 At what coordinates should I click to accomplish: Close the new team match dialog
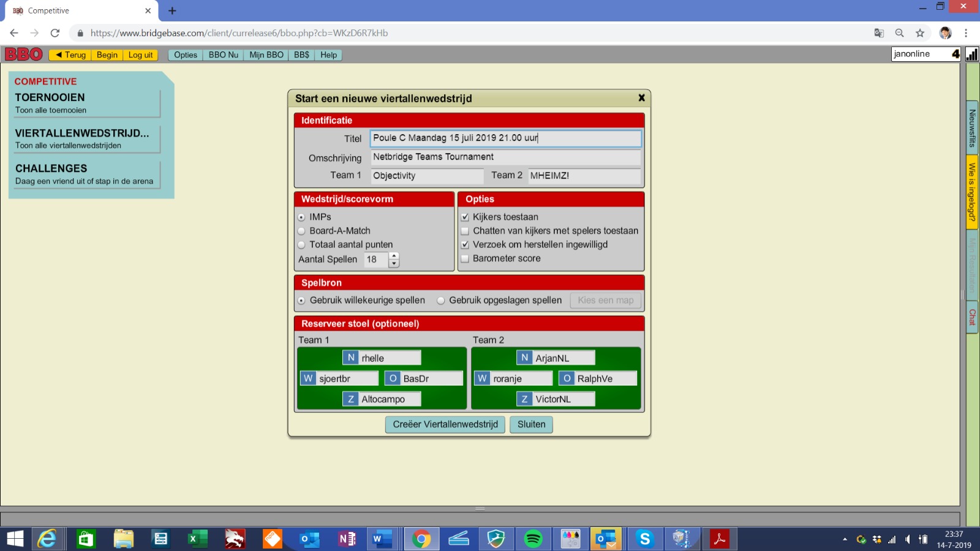(x=641, y=98)
